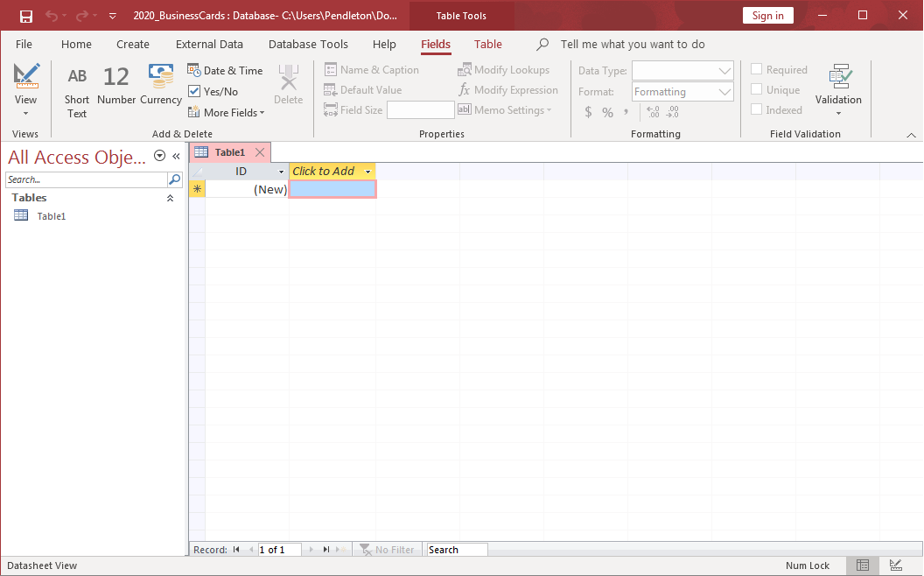Select Datasheet View in status bar
924x576 pixels.
click(x=863, y=565)
